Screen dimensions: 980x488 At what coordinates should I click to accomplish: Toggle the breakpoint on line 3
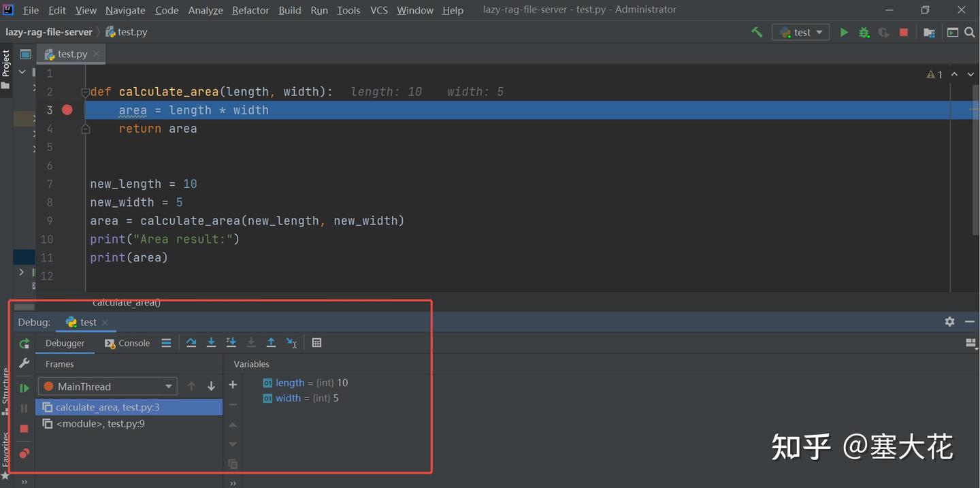pyautogui.click(x=67, y=110)
